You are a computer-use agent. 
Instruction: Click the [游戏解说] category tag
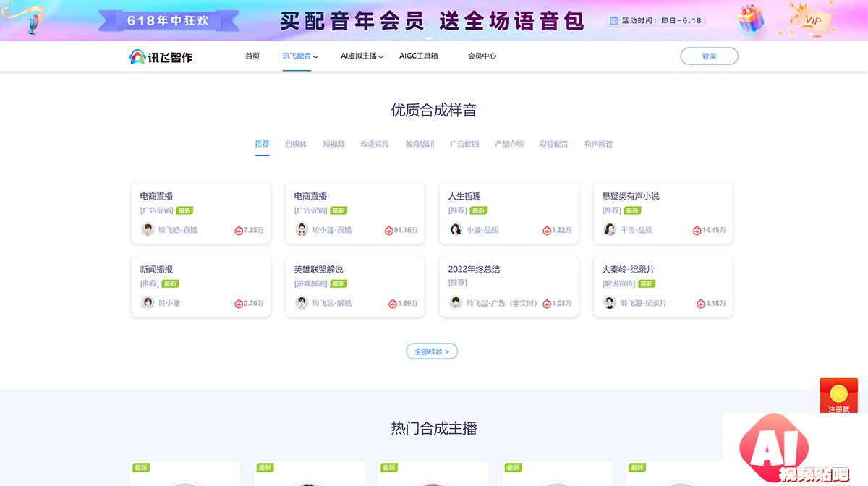point(311,283)
